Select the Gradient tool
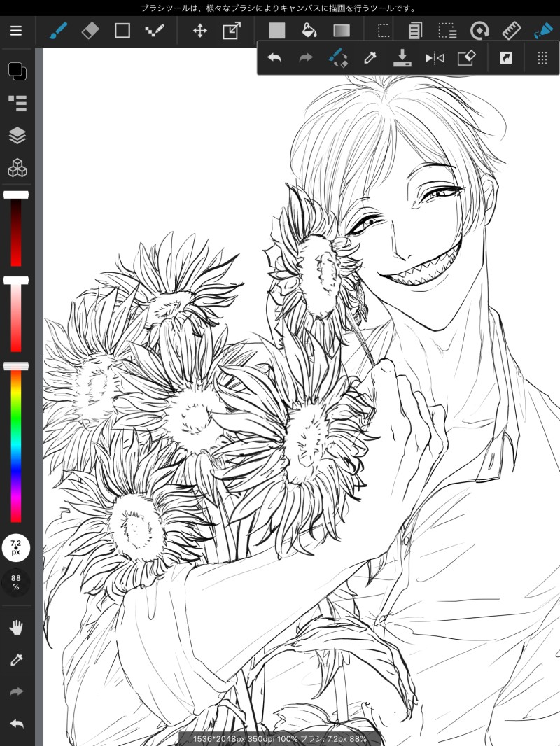This screenshot has width=560, height=746. point(342,31)
